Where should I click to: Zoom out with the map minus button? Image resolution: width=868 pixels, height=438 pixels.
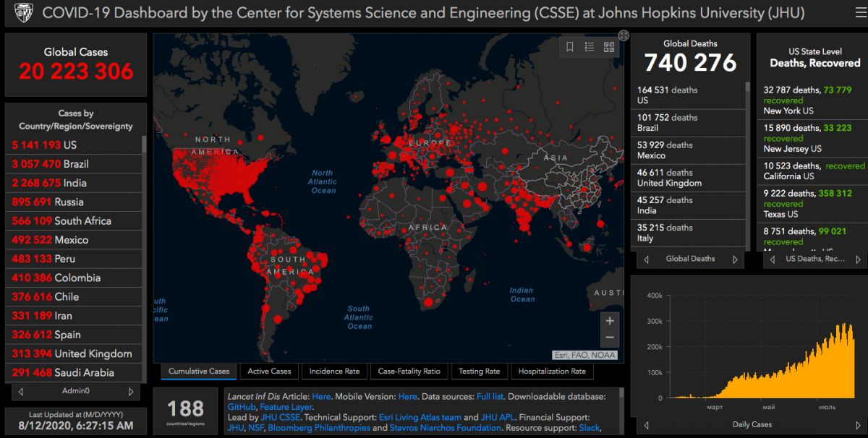coord(610,338)
